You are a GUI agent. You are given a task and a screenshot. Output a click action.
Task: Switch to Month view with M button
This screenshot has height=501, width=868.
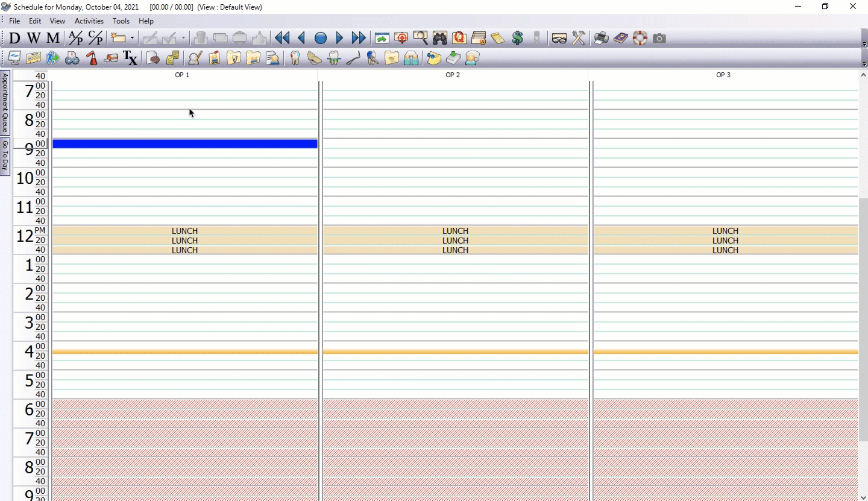coord(53,39)
